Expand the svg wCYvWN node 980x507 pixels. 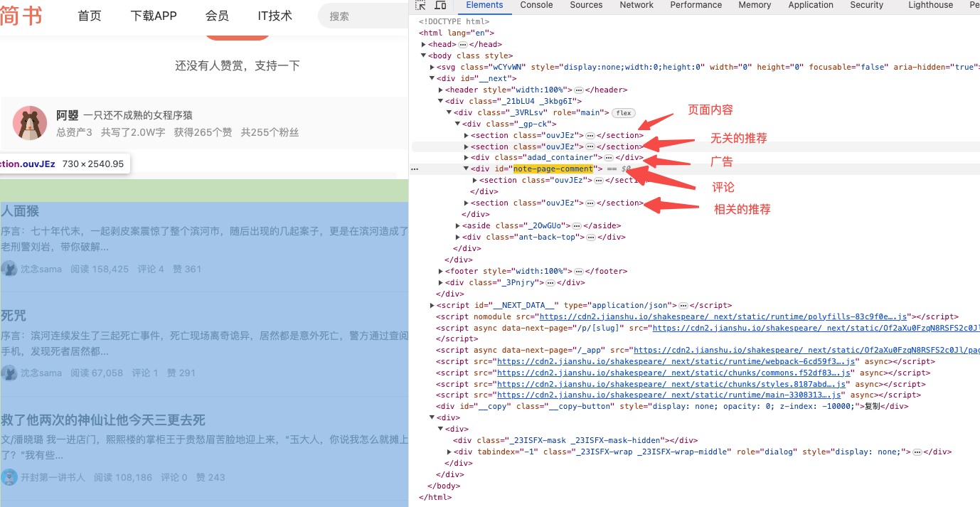(432, 68)
